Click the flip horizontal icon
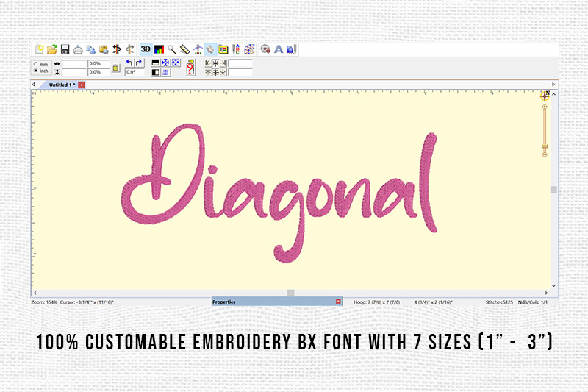588x392 pixels. point(156,72)
